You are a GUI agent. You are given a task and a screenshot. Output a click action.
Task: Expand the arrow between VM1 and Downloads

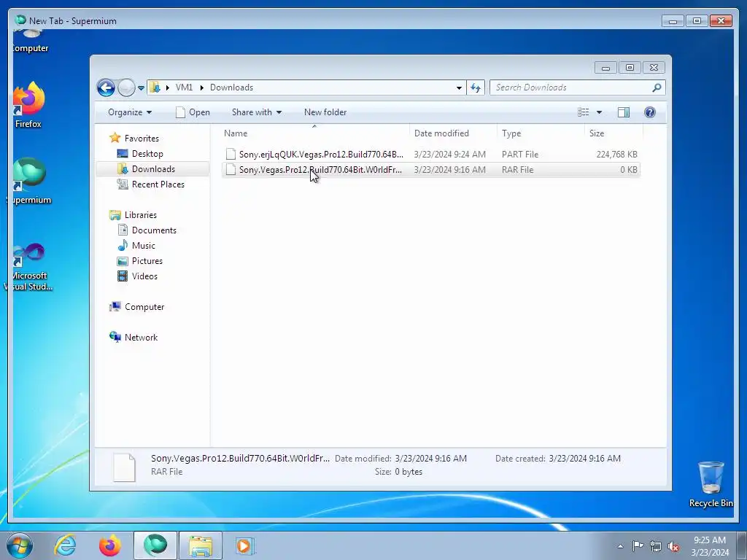(x=201, y=87)
